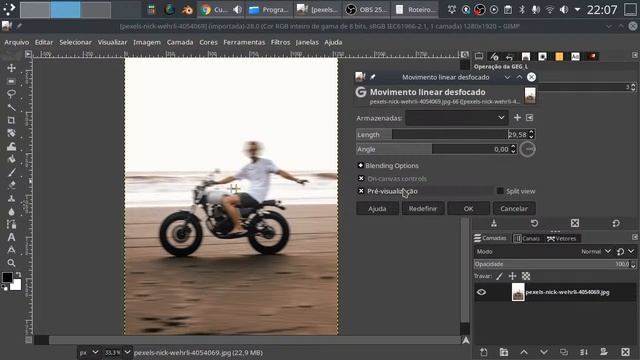The width and height of the screenshot is (640, 360).
Task: Click the Cancelar button
Action: tap(514, 209)
